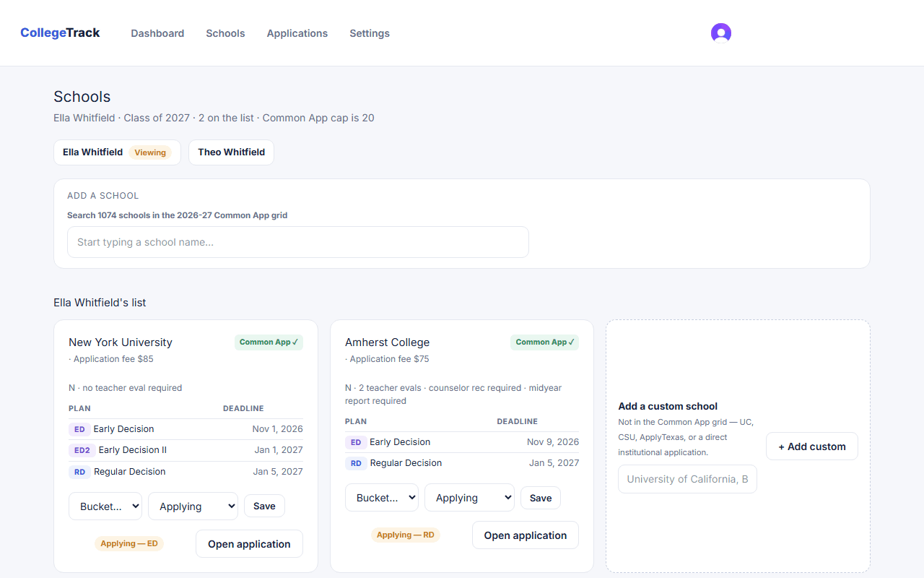This screenshot has width=924, height=578.
Task: Open the Applying status dropdown for Amherst College
Action: pos(469,498)
